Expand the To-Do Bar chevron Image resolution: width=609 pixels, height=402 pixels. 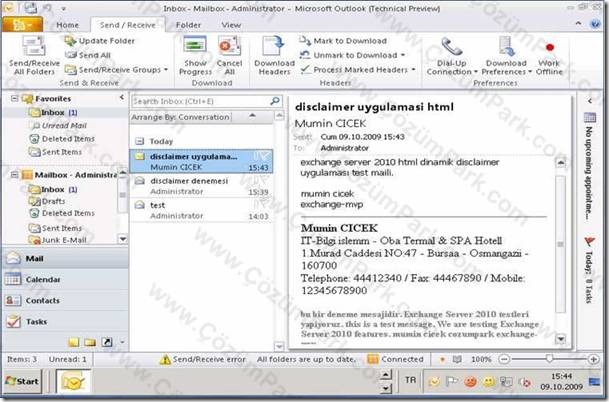590,101
